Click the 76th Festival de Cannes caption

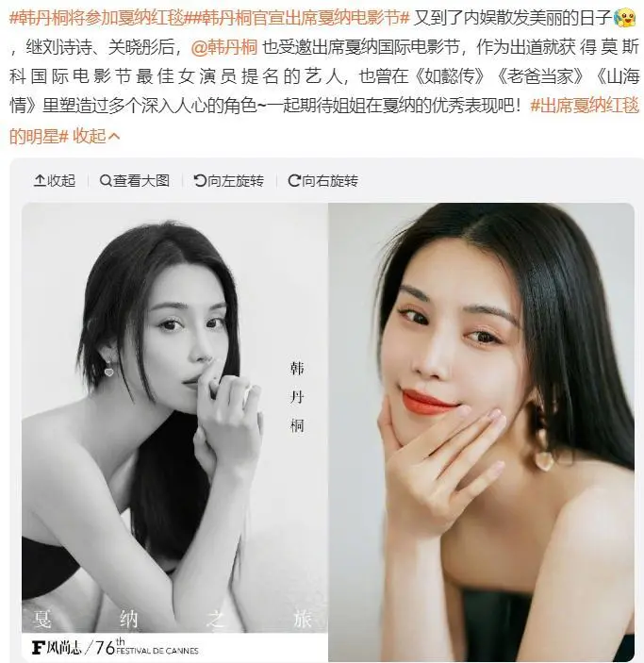click(x=146, y=647)
